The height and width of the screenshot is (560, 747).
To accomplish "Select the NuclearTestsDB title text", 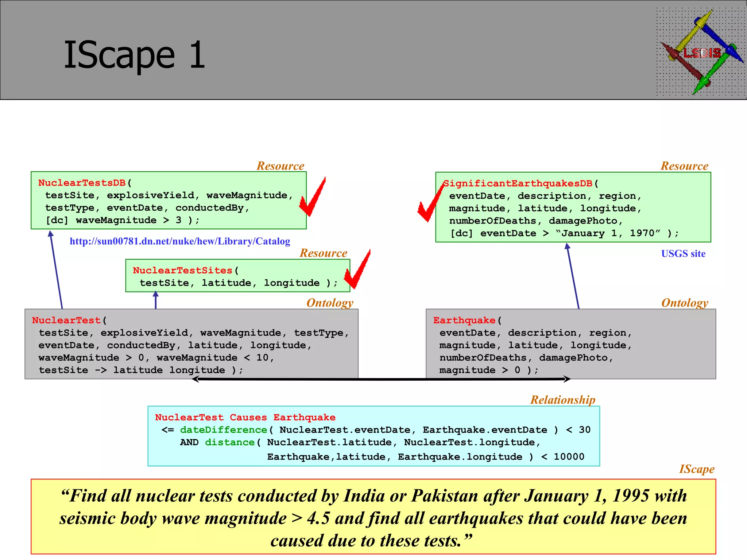I will pyautogui.click(x=82, y=183).
